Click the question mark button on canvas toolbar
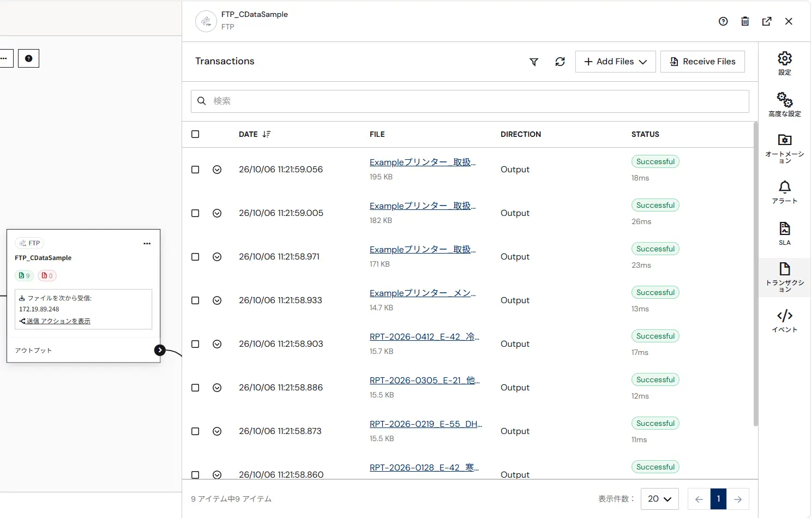 (x=29, y=58)
